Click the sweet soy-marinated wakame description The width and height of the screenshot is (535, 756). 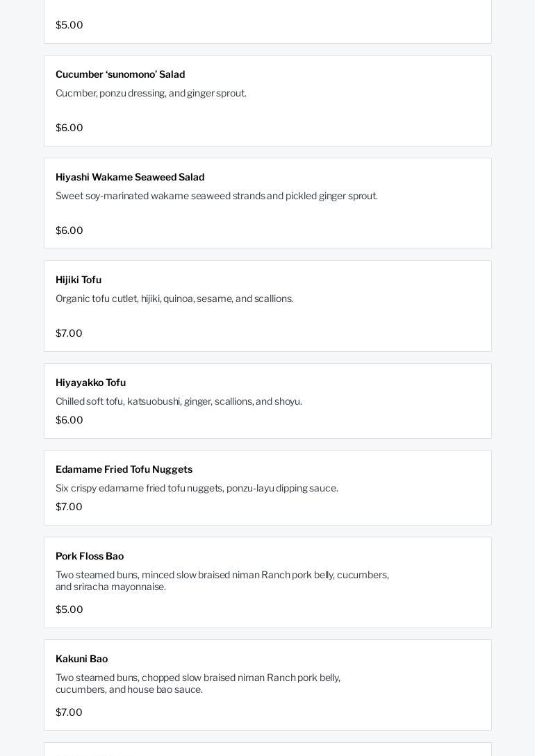pos(216,196)
